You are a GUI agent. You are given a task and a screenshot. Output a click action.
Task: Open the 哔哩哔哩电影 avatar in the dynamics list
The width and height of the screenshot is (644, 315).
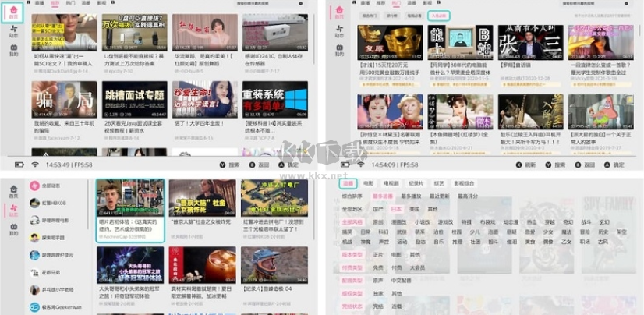35,220
